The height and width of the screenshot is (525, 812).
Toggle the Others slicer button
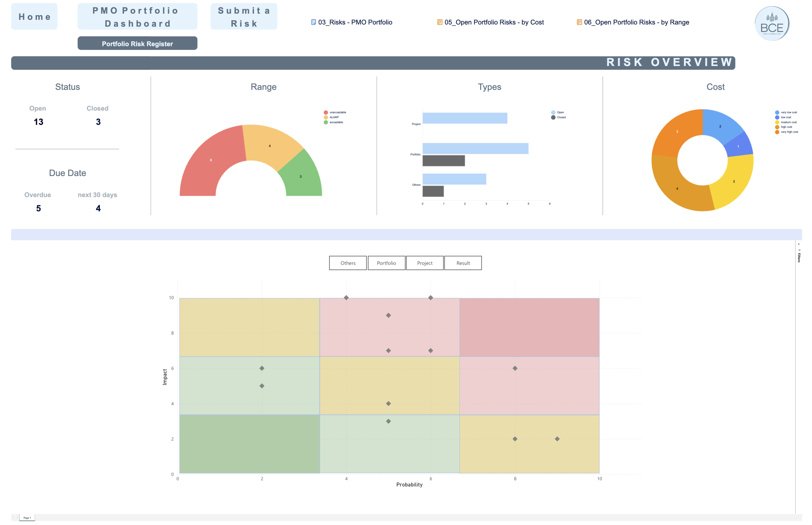click(348, 263)
